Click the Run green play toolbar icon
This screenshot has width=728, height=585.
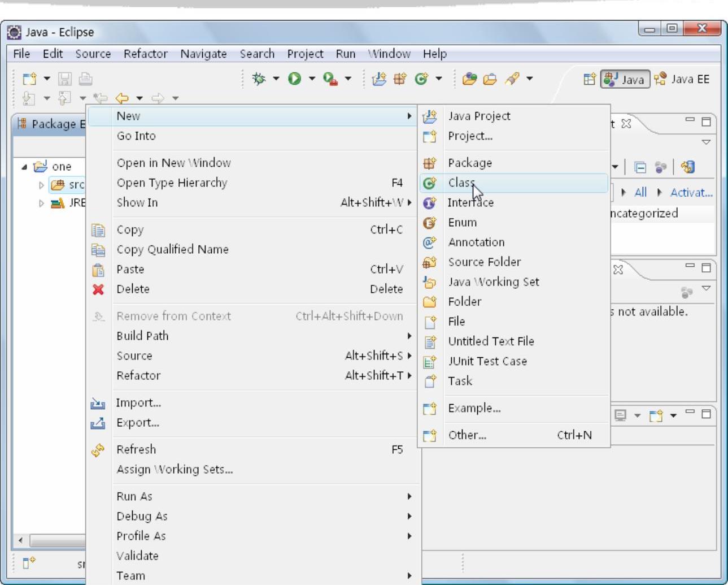pyautogui.click(x=294, y=79)
